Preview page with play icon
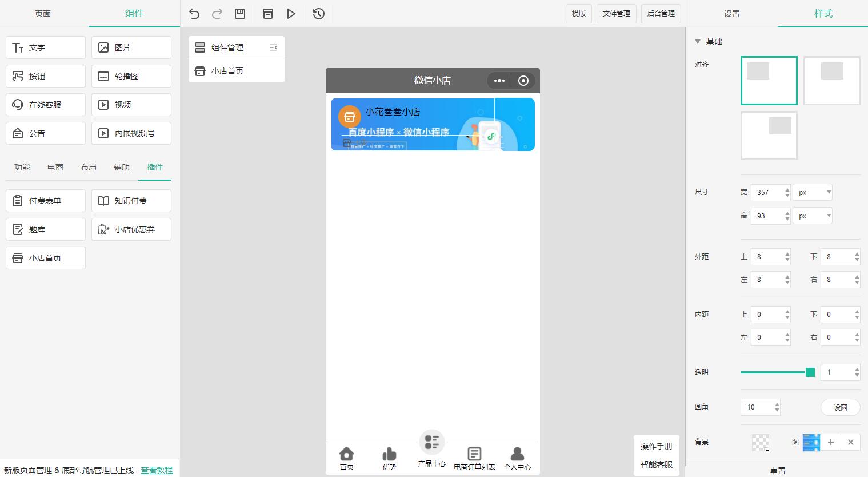 pos(291,14)
